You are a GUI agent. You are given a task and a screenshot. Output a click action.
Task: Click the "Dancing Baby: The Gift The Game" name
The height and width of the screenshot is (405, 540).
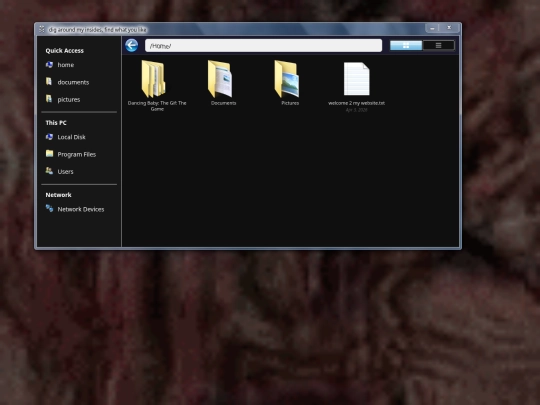[157, 106]
